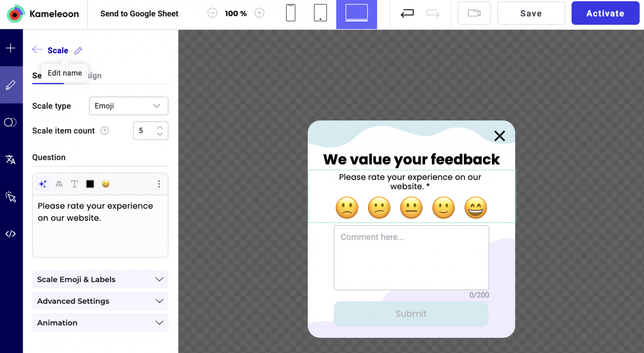Click the Activate button

pyautogui.click(x=605, y=13)
